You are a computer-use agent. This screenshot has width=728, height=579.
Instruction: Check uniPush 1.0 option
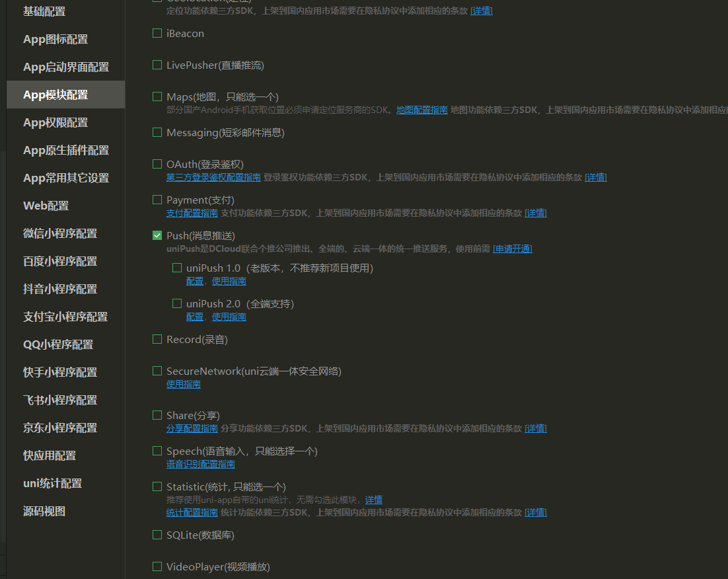tap(177, 268)
